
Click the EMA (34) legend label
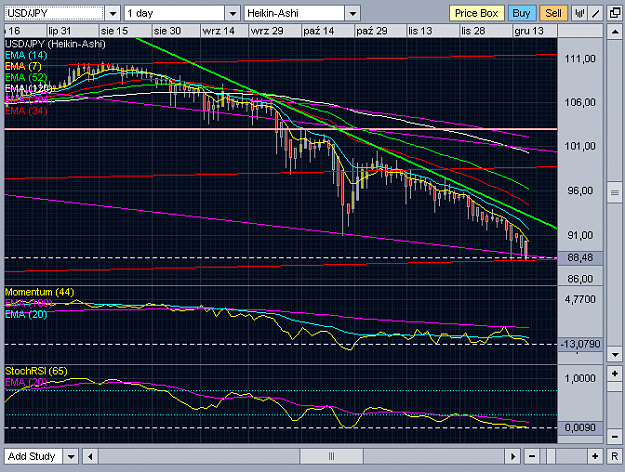tap(26, 110)
